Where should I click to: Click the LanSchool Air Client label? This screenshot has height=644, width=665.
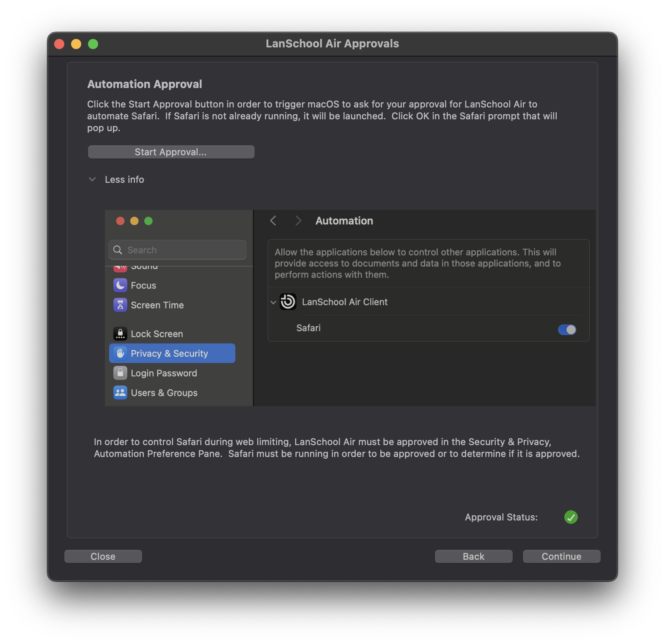[x=345, y=302]
